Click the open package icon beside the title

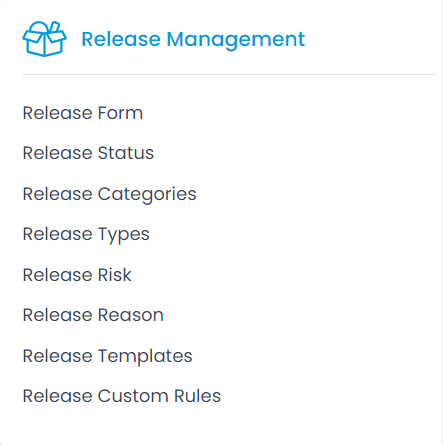click(x=44, y=39)
